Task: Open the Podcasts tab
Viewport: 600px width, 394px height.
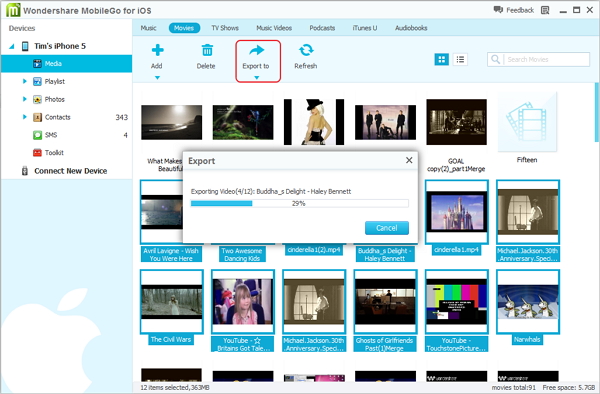Action: point(322,28)
